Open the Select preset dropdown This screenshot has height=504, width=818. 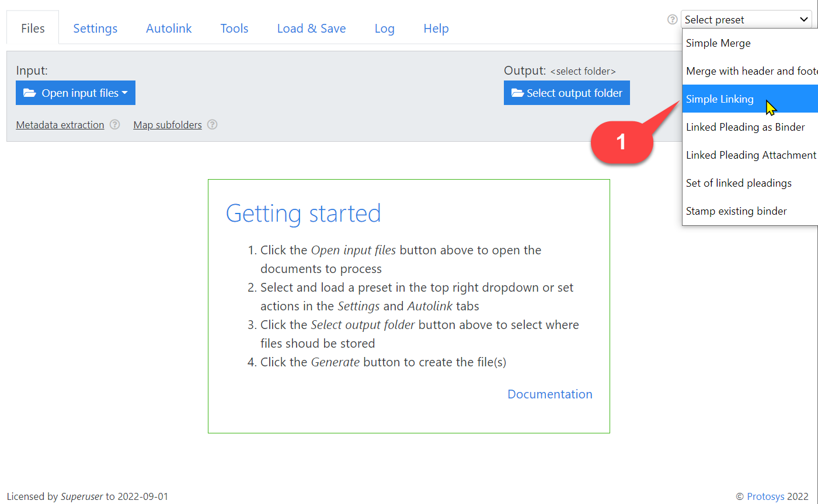point(746,19)
